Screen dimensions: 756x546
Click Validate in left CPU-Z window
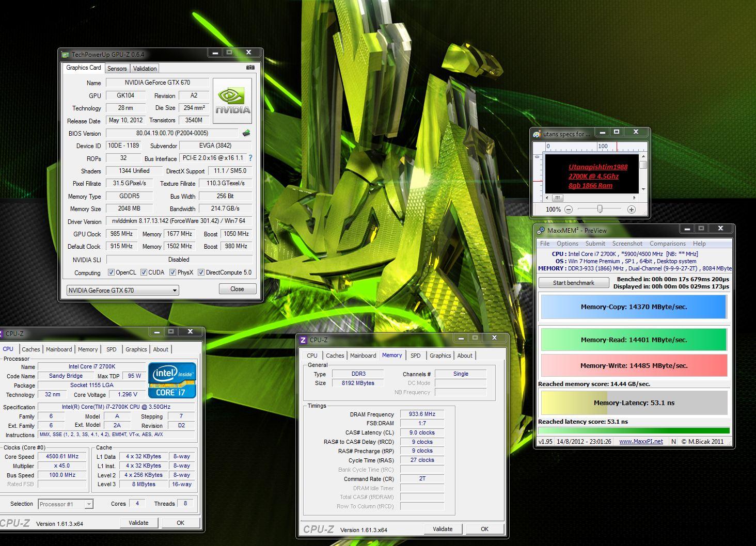[138, 523]
